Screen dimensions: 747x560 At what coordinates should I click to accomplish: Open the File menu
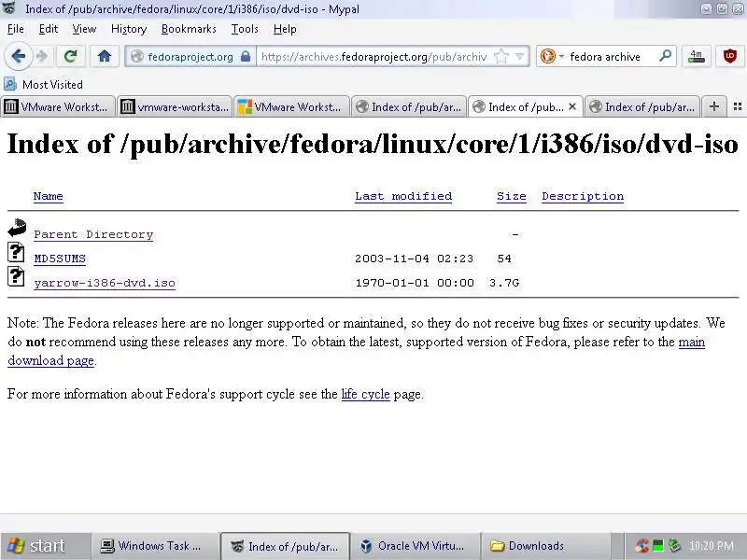(16, 29)
